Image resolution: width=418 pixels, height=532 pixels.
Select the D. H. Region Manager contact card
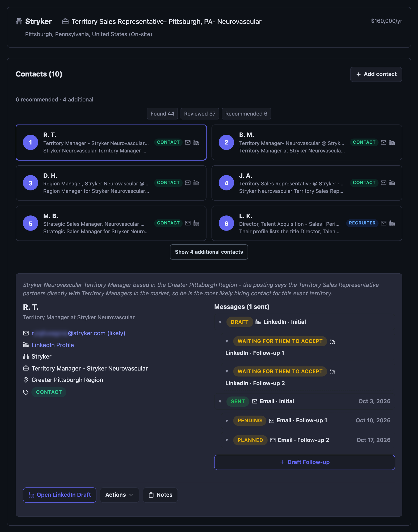[111, 183]
